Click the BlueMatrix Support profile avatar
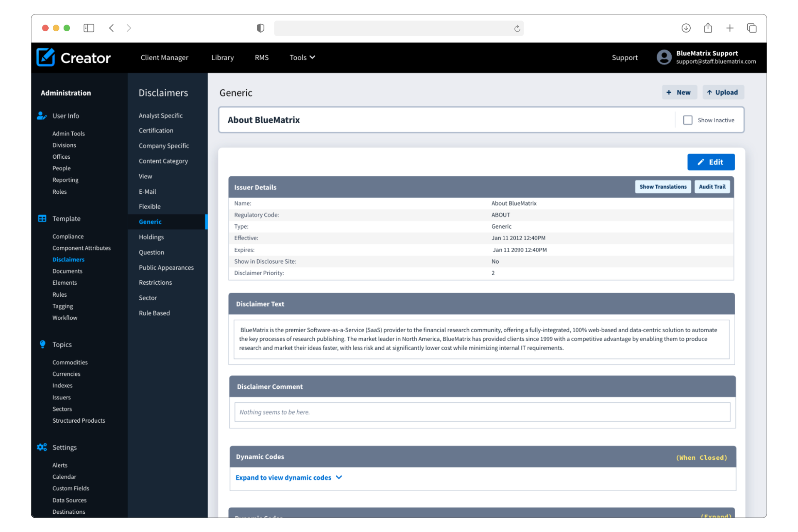This screenshot has width=798, height=532. [664, 57]
